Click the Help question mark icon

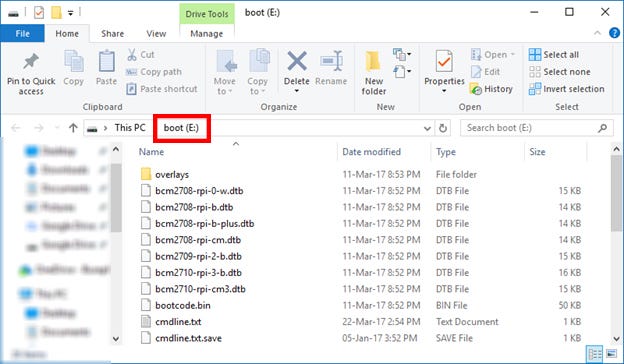click(x=614, y=33)
